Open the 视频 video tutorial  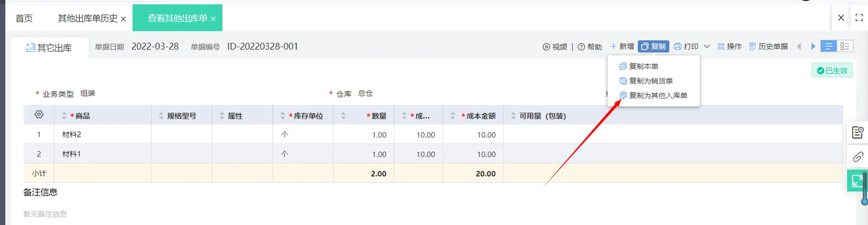[555, 47]
